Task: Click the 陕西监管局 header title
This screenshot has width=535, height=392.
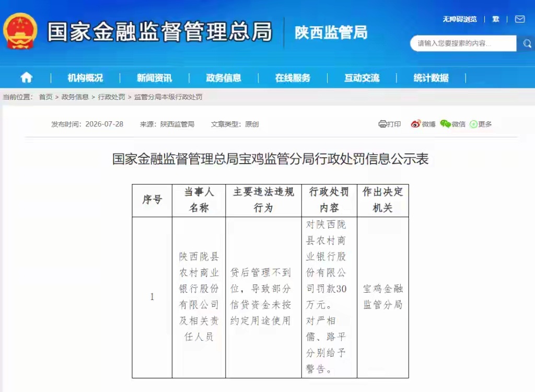Action: pos(331,32)
